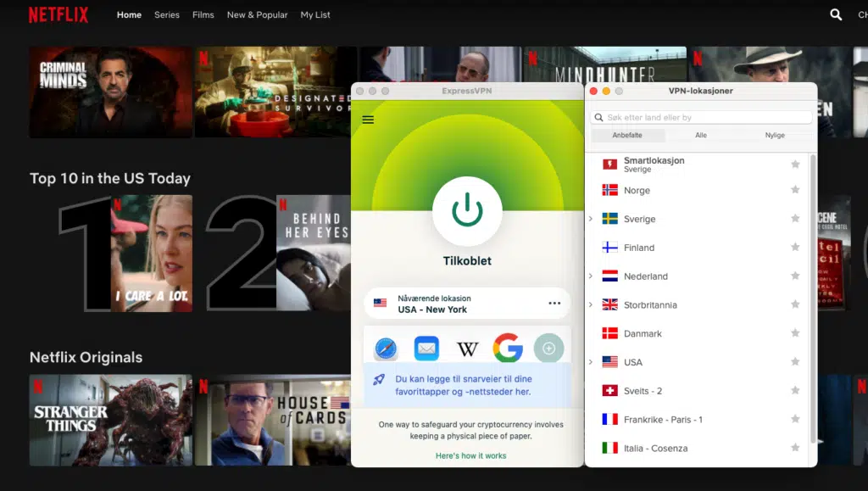The image size is (868, 491).
Task: Click the locations list scrollbar
Action: coord(813,299)
